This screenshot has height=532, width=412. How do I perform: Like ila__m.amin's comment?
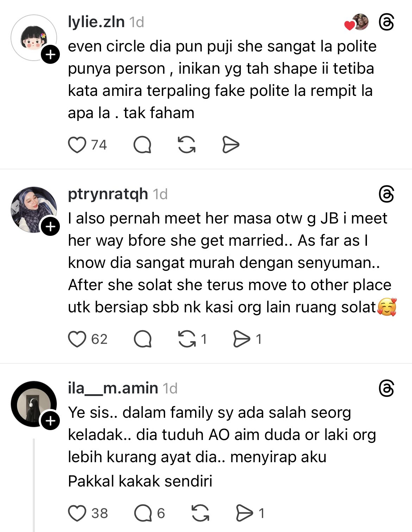77,513
